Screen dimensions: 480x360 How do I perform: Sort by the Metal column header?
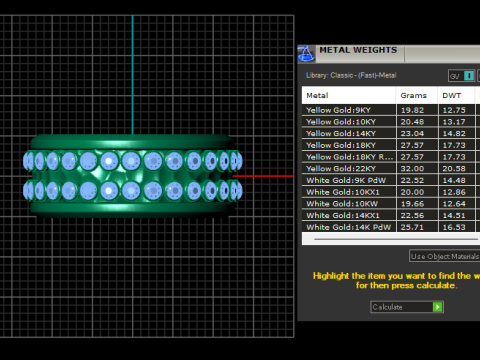tap(349, 96)
